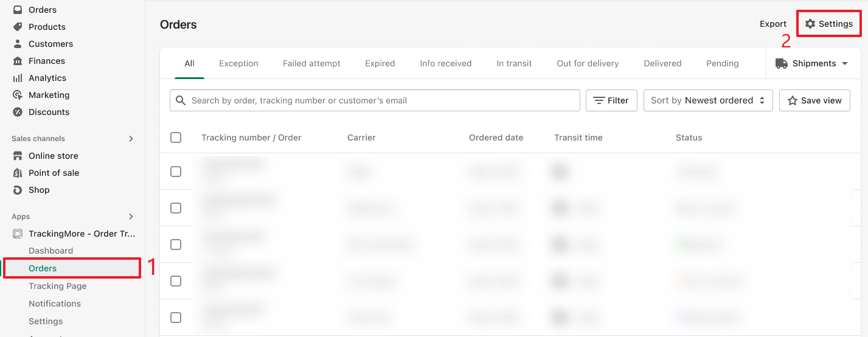Screen dimensions: 868x337
Task: Open the Sort by Newest ordered dropdown
Action: click(707, 100)
